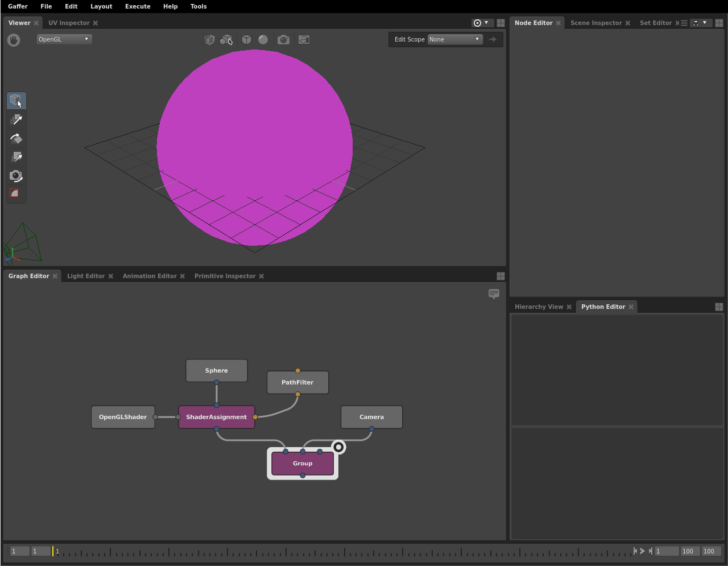
Task: Click the ShaderAssignment node
Action: coord(216,417)
